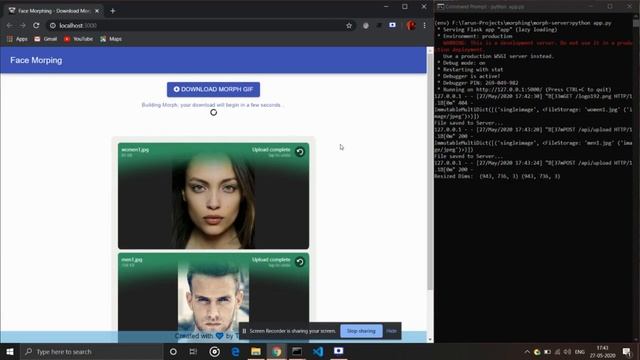Click the undo icon on women1.jpg upload card

coord(300,152)
